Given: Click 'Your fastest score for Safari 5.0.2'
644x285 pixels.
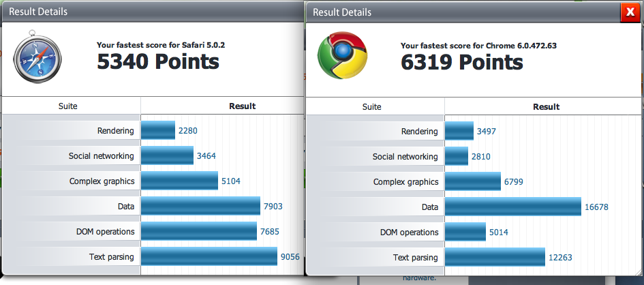Looking at the screenshot, I should (161, 45).
